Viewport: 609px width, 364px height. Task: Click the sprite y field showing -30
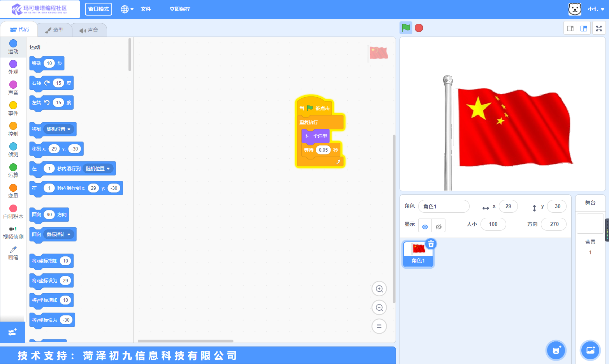coord(557,206)
